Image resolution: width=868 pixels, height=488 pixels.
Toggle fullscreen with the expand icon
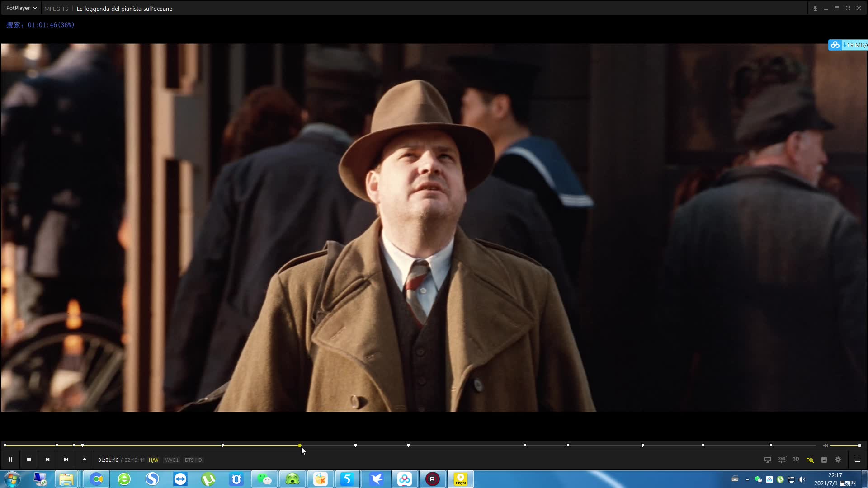(x=848, y=8)
